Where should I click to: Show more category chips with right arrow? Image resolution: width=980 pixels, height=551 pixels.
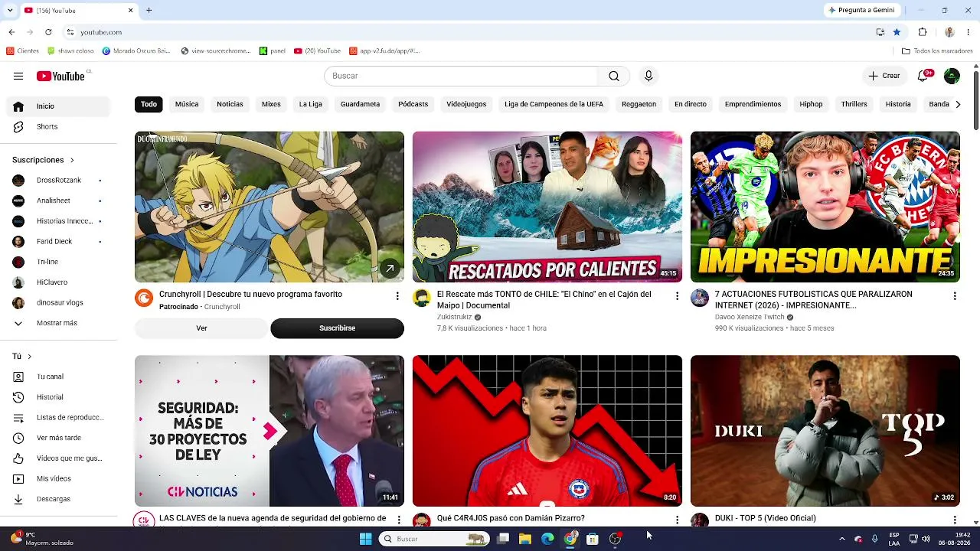[957, 104]
